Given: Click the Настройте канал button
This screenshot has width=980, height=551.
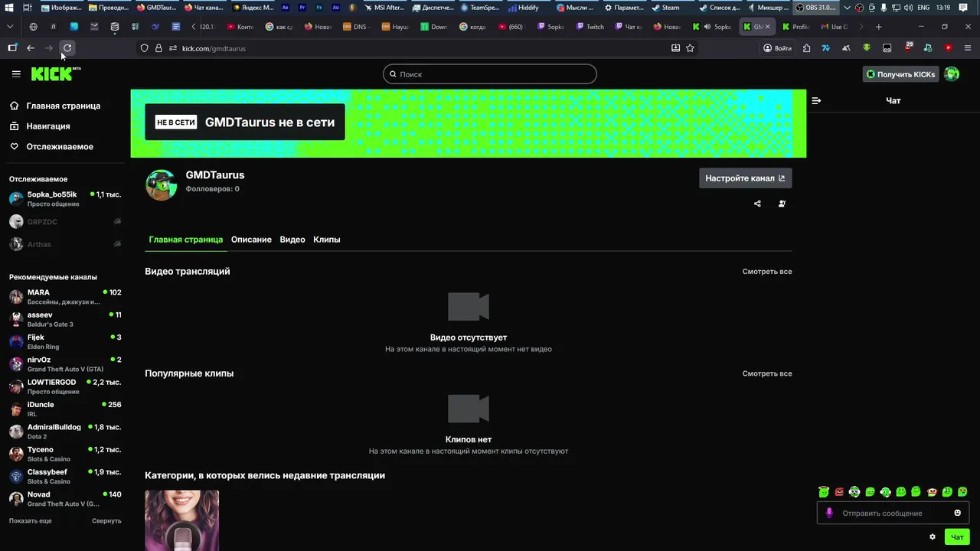Looking at the screenshot, I should click(745, 178).
